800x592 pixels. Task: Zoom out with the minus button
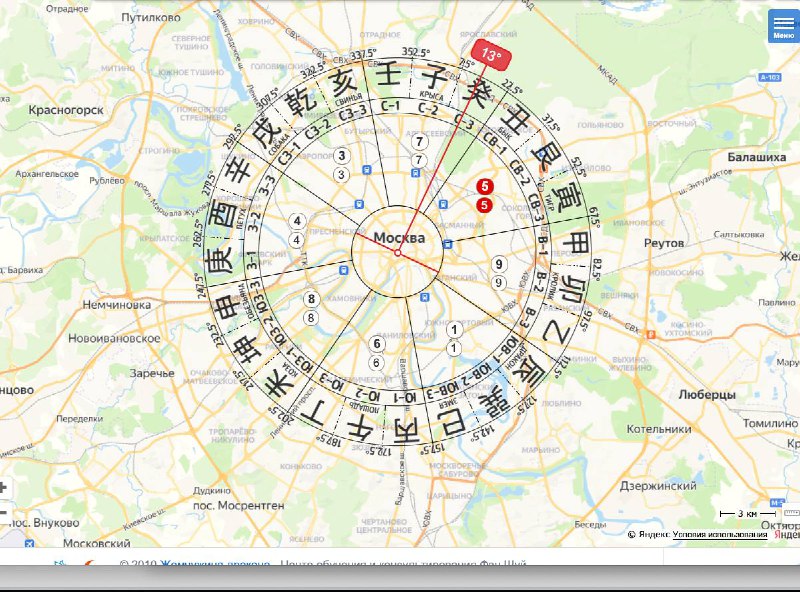3,512
